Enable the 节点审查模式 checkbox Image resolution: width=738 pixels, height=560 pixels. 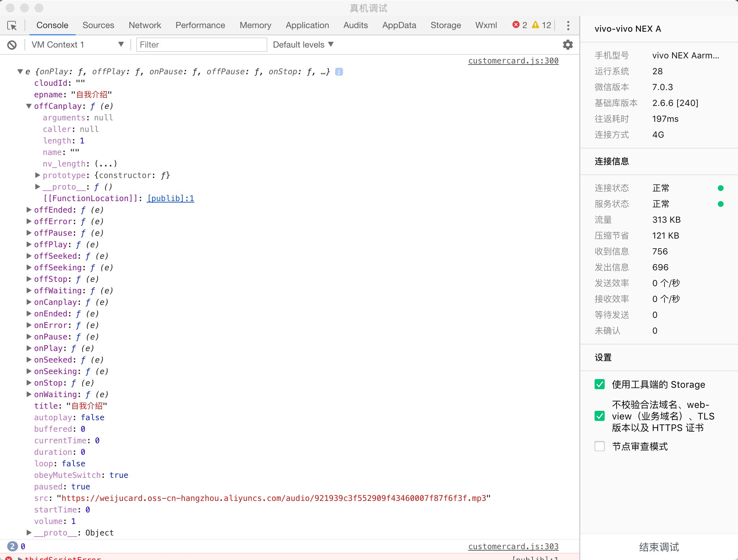coord(600,446)
